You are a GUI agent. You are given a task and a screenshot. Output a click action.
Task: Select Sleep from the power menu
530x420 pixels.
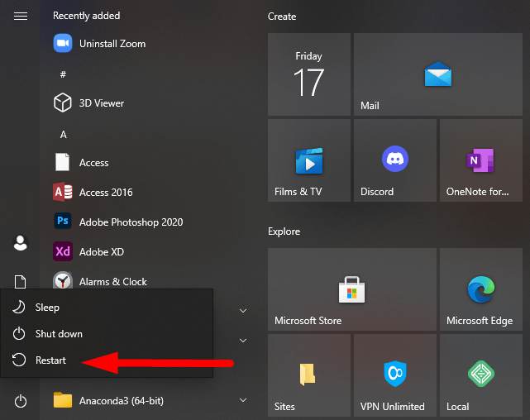coord(107,307)
